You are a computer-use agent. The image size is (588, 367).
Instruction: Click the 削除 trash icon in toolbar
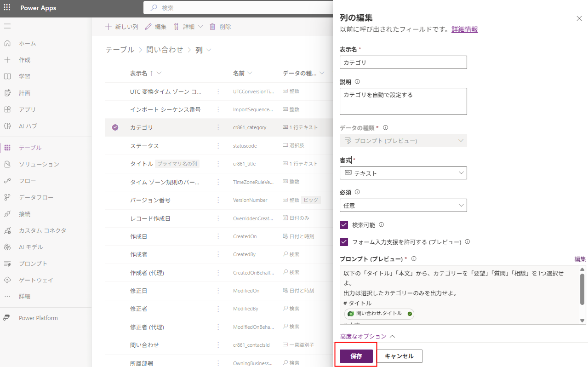212,27
